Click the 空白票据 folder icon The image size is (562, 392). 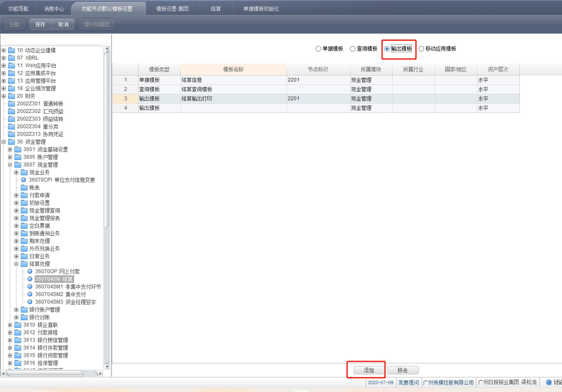pos(24,226)
